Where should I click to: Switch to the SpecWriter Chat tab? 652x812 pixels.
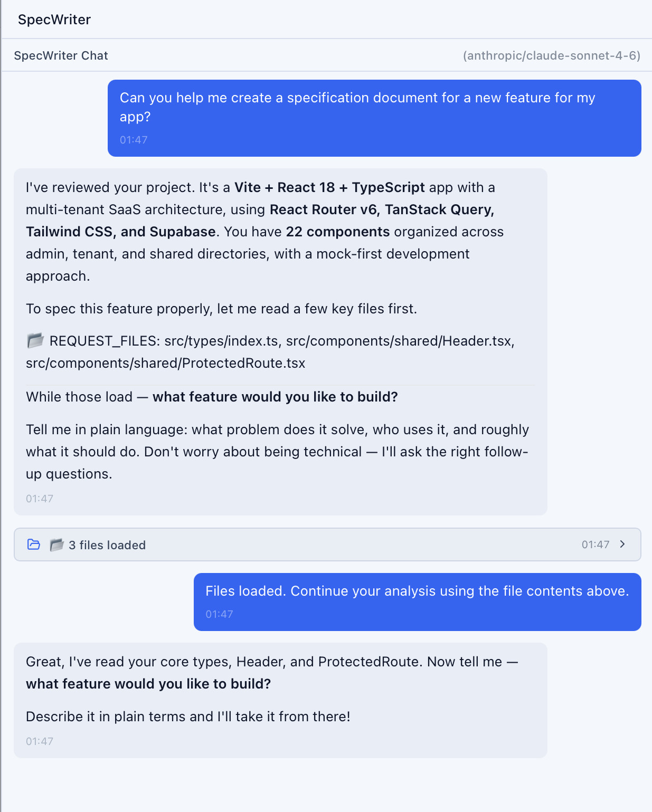point(61,55)
